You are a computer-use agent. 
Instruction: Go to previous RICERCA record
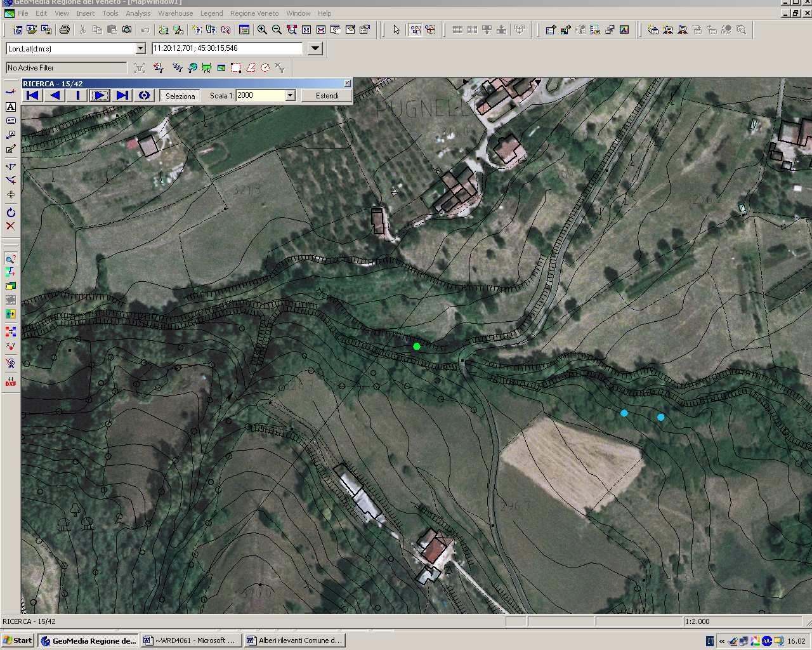(x=55, y=95)
